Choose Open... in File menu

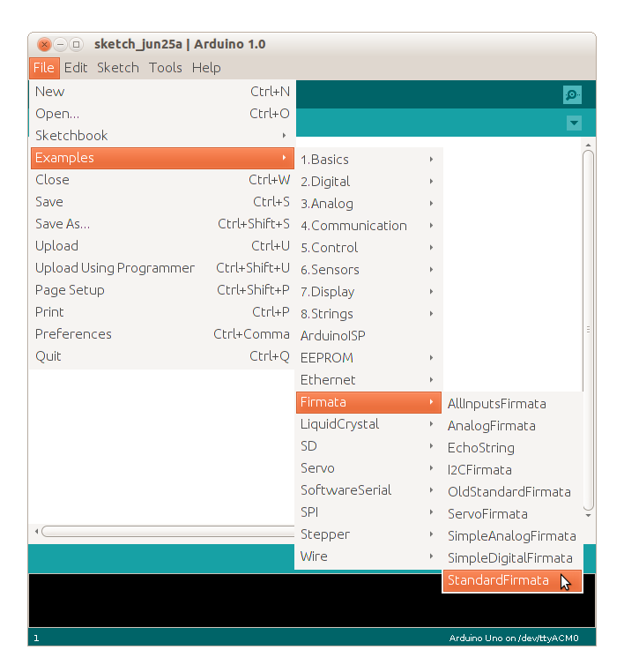163,114
